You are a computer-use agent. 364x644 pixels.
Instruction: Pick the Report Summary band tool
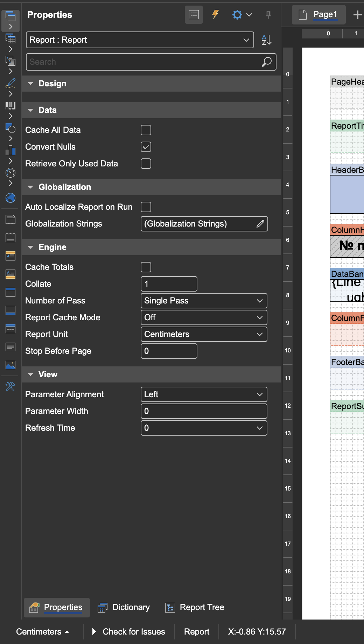[10, 274]
